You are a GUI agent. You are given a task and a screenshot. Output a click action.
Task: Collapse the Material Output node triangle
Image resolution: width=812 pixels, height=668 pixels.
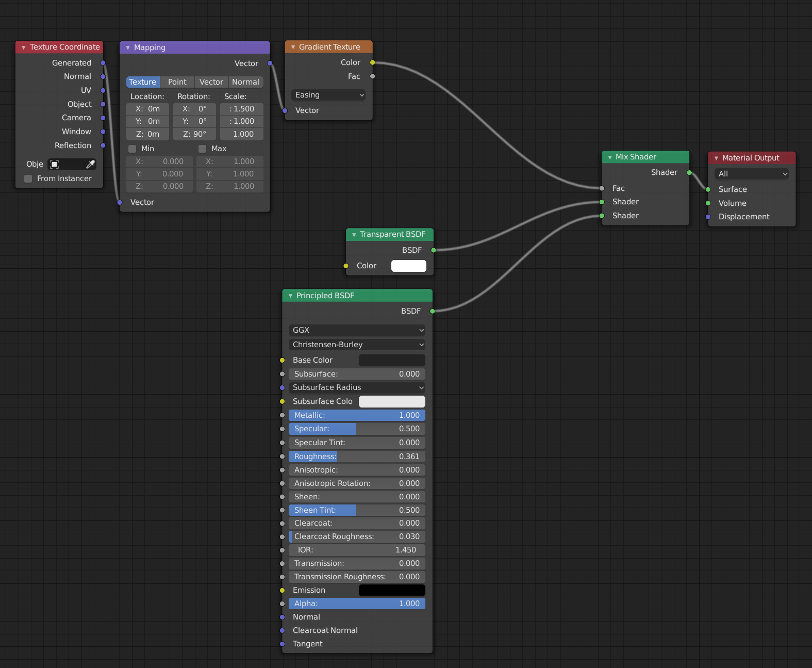[716, 158]
